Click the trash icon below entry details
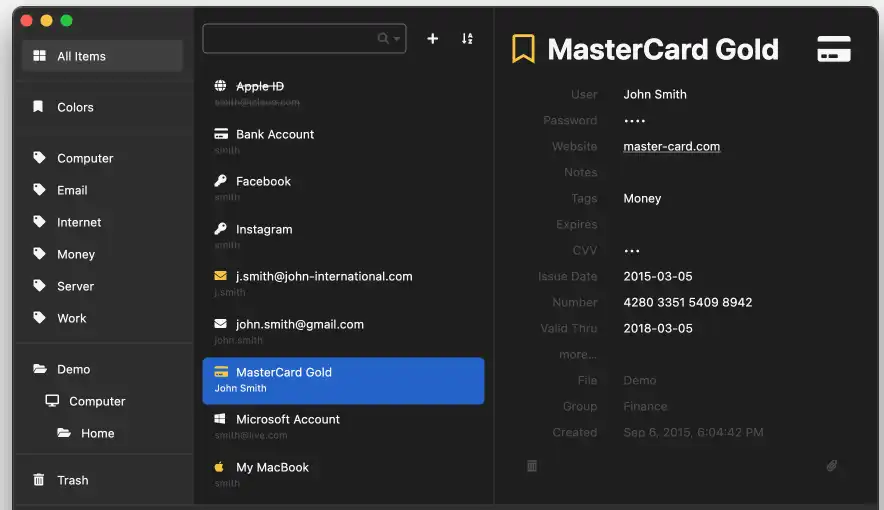The width and height of the screenshot is (884, 510). tap(532, 465)
